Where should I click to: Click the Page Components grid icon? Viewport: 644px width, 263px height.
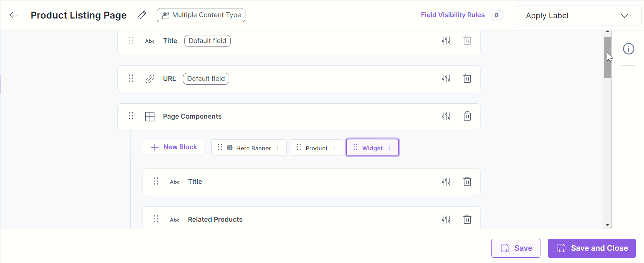(150, 117)
